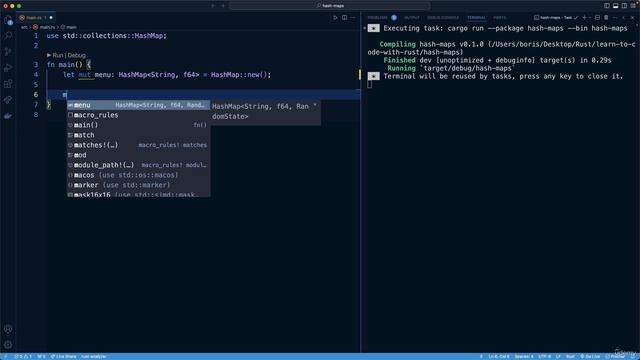Click the UTF-8 encoding status item
Image resolution: width=640 pixels, height=360 pixels.
point(544,356)
